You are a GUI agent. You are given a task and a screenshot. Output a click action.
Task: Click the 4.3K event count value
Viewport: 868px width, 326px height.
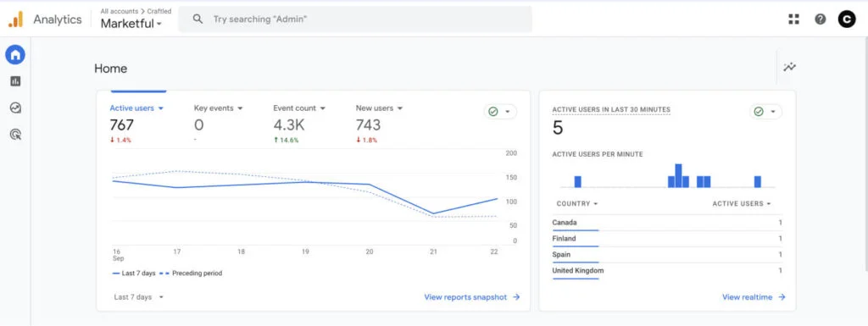289,124
